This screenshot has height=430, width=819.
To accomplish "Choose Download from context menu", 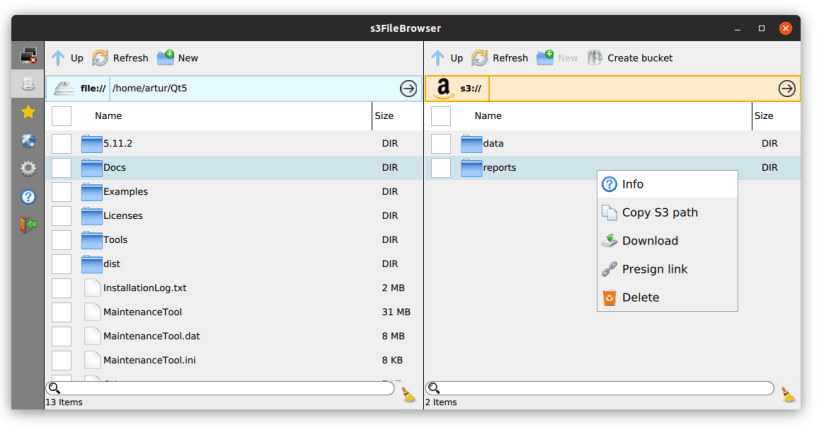I will click(x=668, y=241).
